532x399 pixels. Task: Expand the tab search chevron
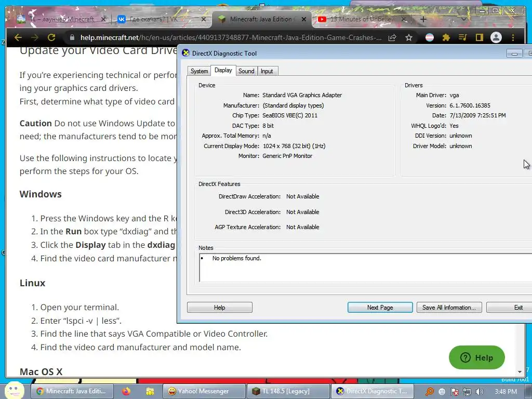point(463,19)
